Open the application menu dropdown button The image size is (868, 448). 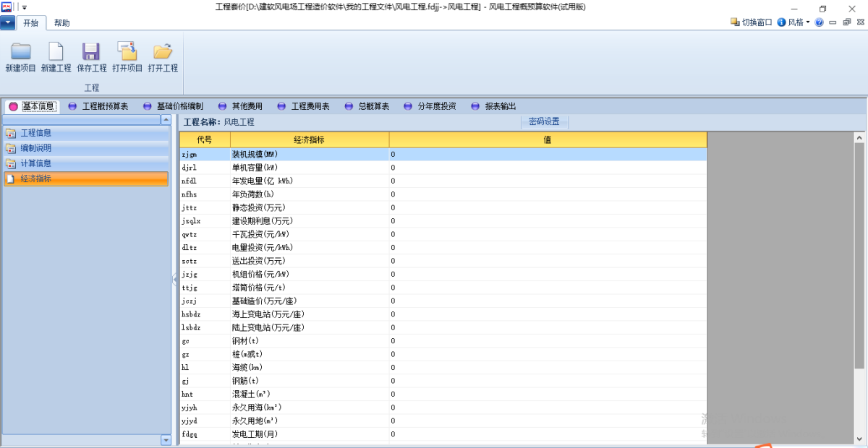7,22
